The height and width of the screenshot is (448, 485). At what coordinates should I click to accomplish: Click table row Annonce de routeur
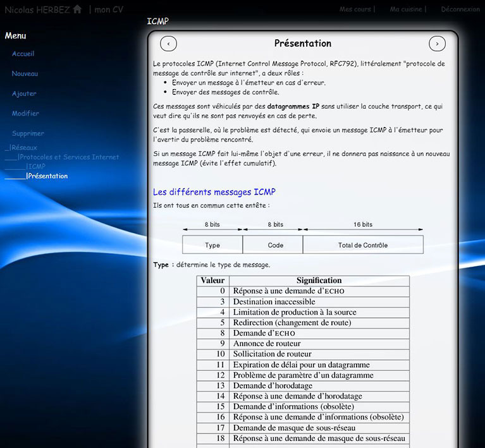303,344
